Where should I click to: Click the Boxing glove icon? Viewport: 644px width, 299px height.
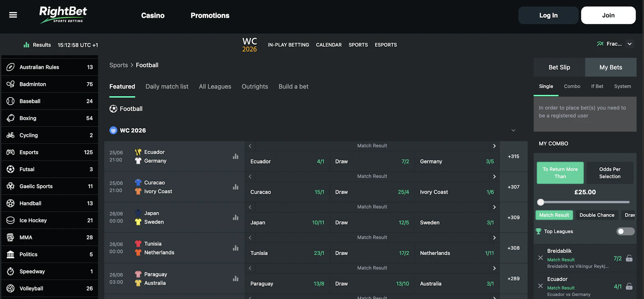(x=10, y=118)
